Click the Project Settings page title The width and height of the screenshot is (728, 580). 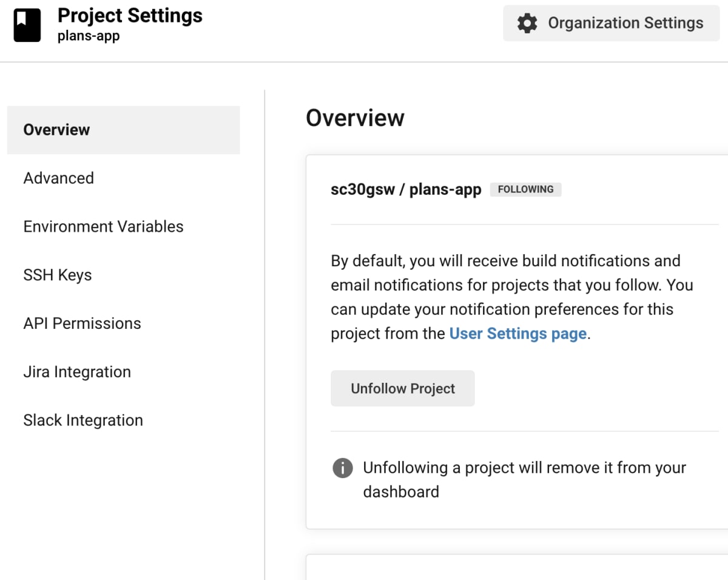tap(130, 16)
